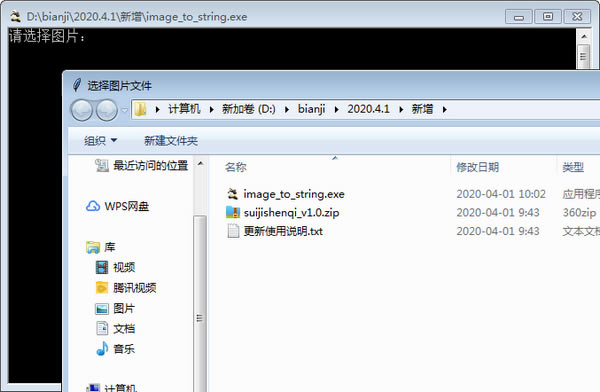Select the 更新使用说明.txt document icon
Viewport: 600px width, 392px height.
[x=233, y=231]
